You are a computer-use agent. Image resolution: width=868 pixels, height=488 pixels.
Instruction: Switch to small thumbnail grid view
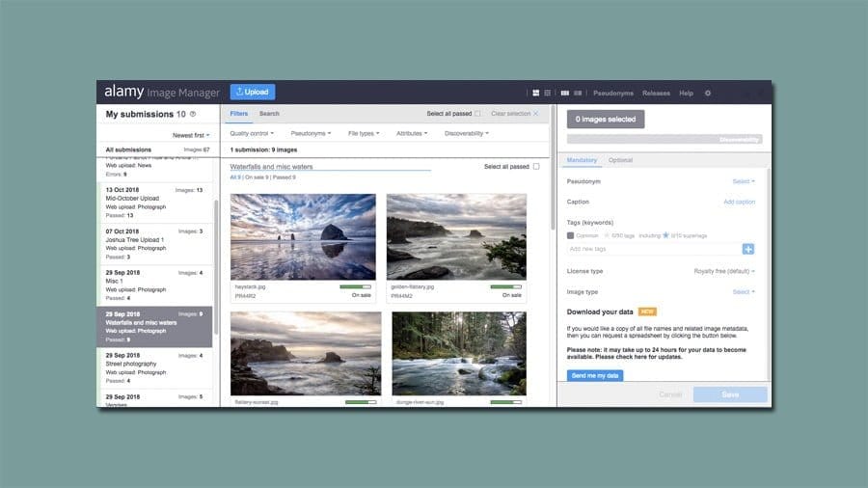click(x=548, y=93)
